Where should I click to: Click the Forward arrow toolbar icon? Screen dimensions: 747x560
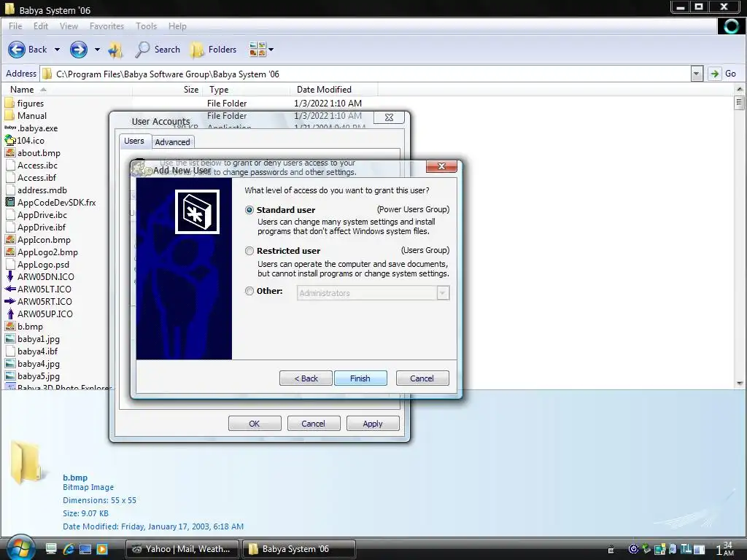(x=79, y=50)
